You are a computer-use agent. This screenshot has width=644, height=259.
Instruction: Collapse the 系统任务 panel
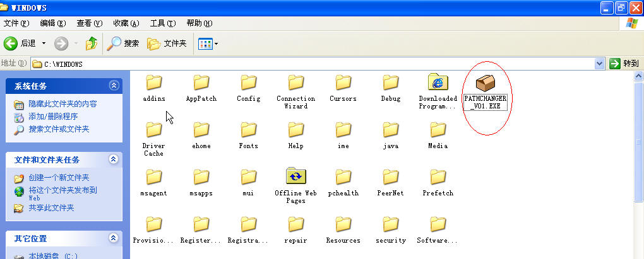[x=114, y=85]
